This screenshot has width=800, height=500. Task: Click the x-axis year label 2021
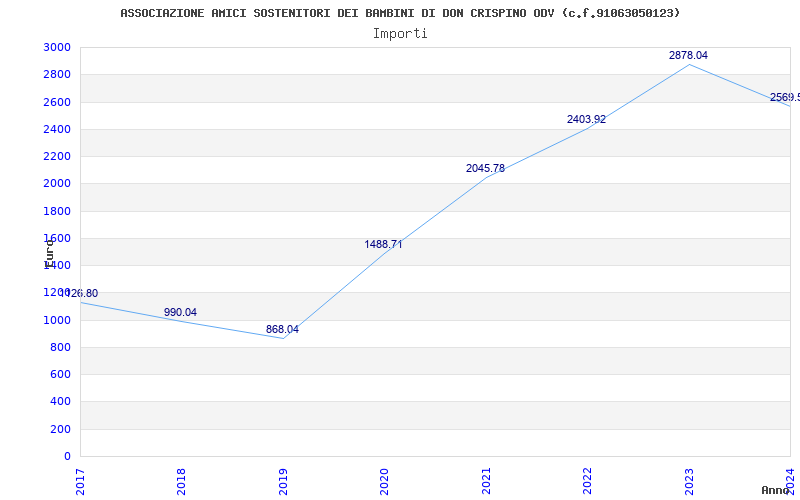tap(486, 482)
